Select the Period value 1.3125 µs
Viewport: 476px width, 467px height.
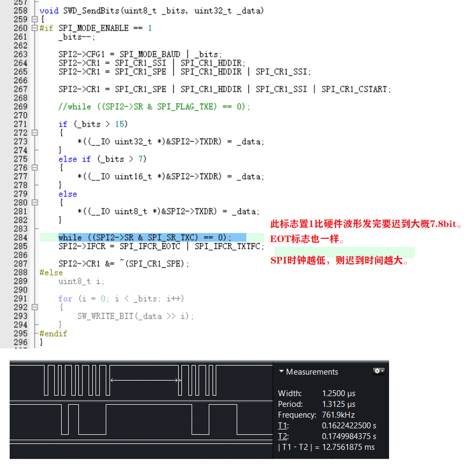(339, 404)
